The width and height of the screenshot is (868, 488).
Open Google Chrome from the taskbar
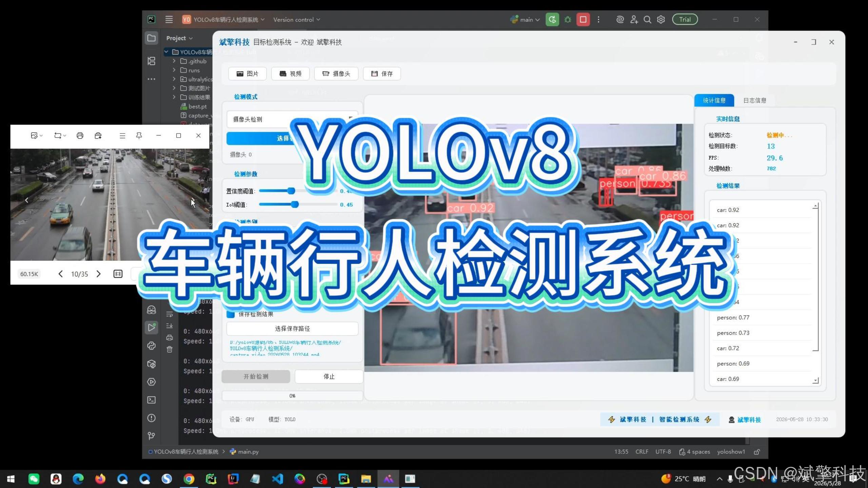pyautogui.click(x=189, y=479)
